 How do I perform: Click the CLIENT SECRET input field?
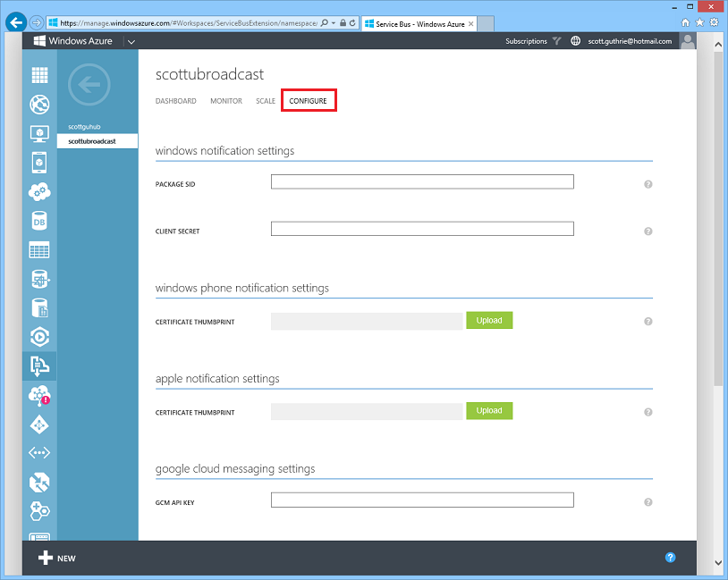422,229
